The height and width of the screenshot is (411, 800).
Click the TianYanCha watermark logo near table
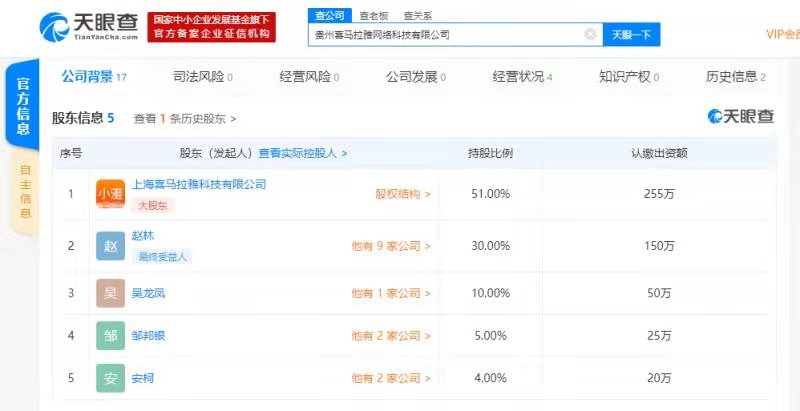740,117
